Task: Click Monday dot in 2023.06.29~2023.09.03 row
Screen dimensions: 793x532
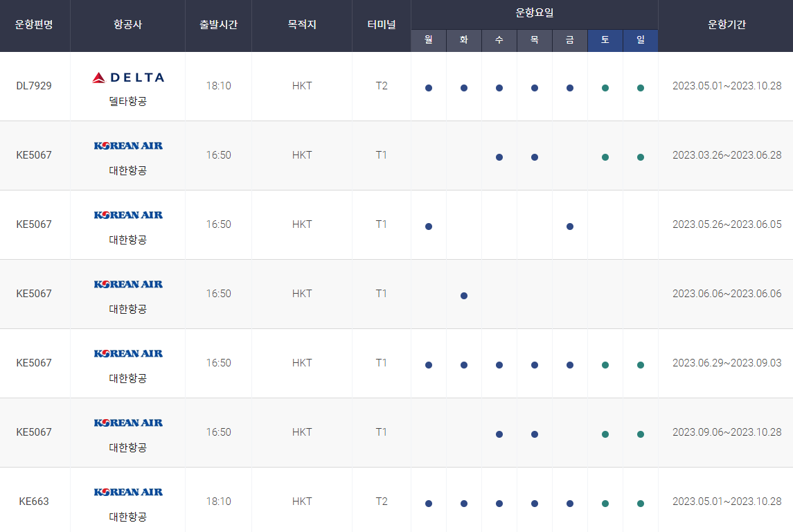Action: pos(429,365)
